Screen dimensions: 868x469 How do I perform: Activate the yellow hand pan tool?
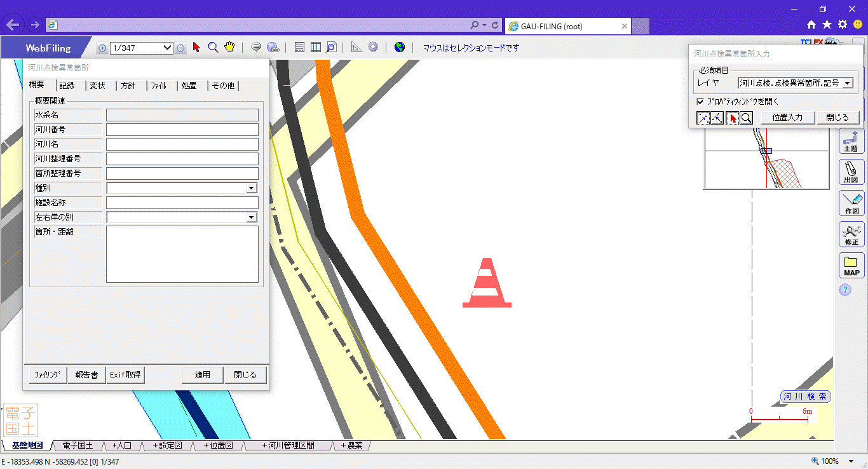click(x=229, y=47)
